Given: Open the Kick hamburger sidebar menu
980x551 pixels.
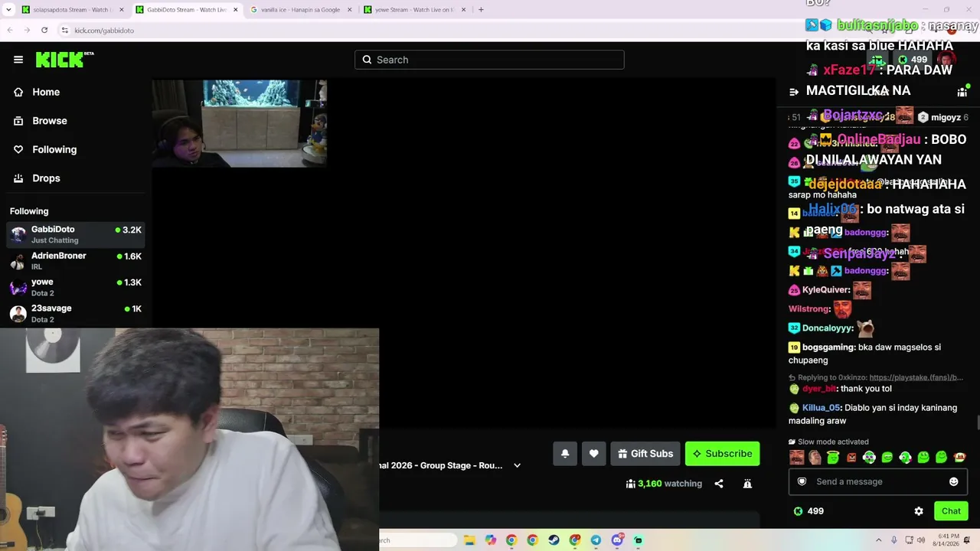Looking at the screenshot, I should (x=18, y=60).
